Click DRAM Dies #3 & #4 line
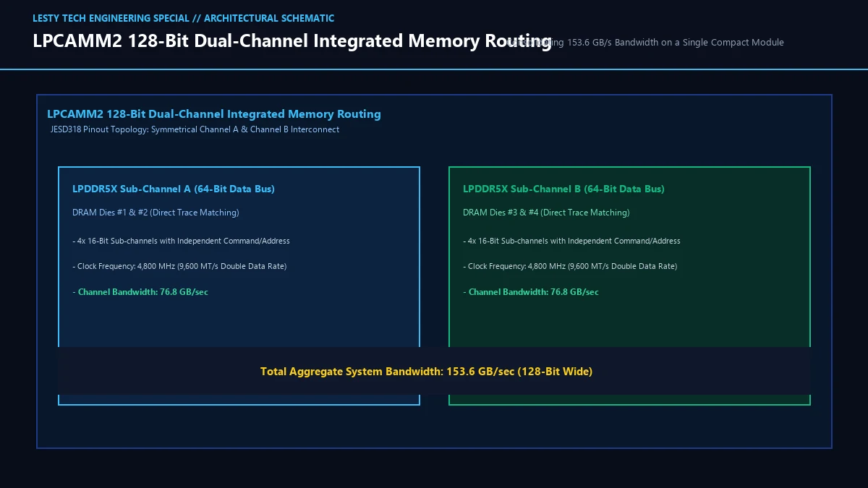 [546, 213]
